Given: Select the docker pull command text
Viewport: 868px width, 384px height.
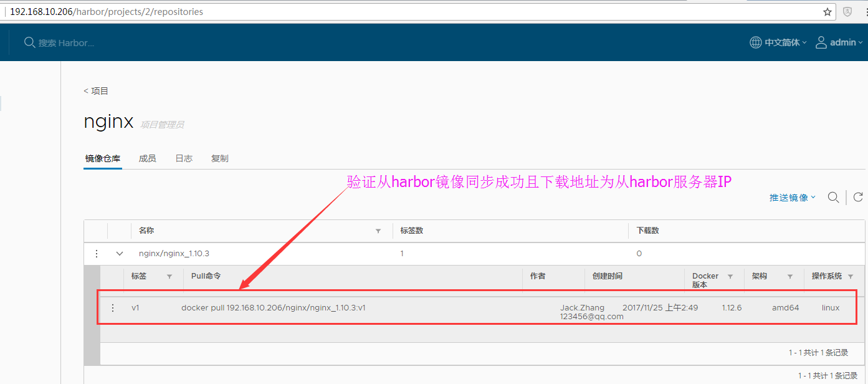Looking at the screenshot, I should point(274,308).
